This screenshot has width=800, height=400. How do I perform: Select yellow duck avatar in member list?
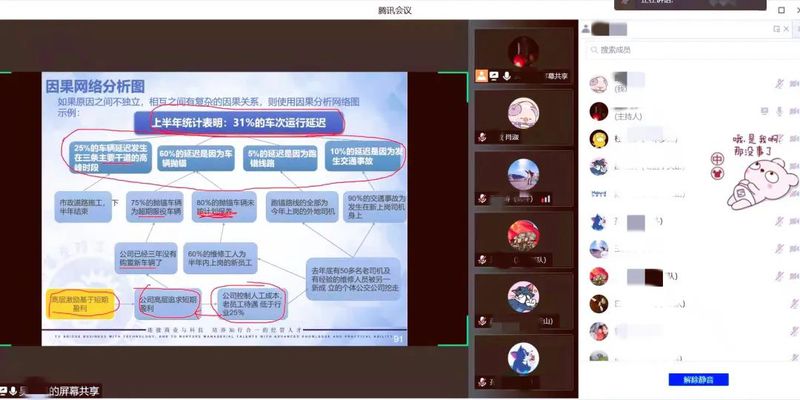tap(599, 138)
